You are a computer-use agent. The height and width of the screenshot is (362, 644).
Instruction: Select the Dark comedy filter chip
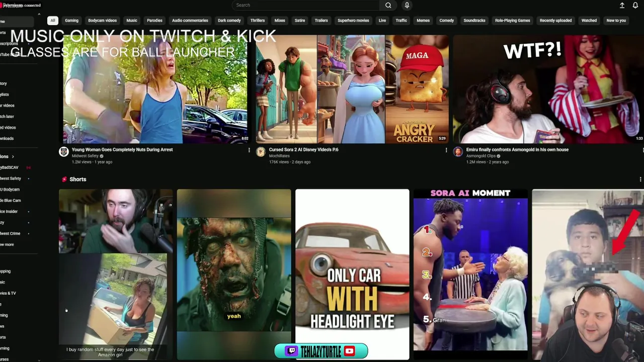click(229, 21)
